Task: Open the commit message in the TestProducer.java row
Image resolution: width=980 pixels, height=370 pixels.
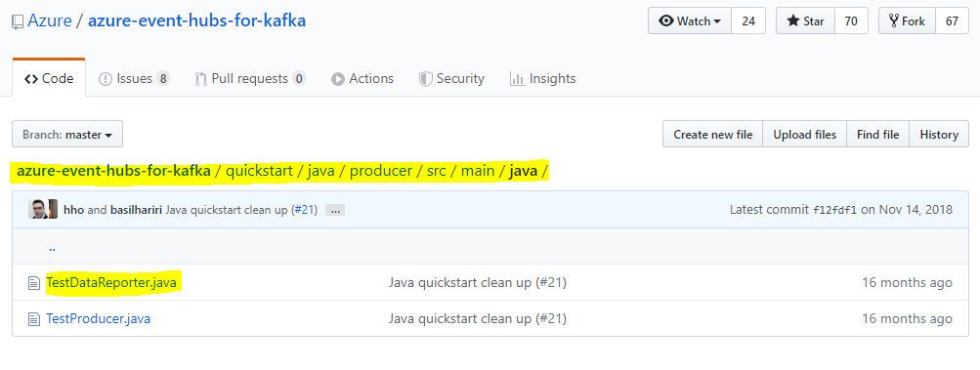Action: point(478,319)
